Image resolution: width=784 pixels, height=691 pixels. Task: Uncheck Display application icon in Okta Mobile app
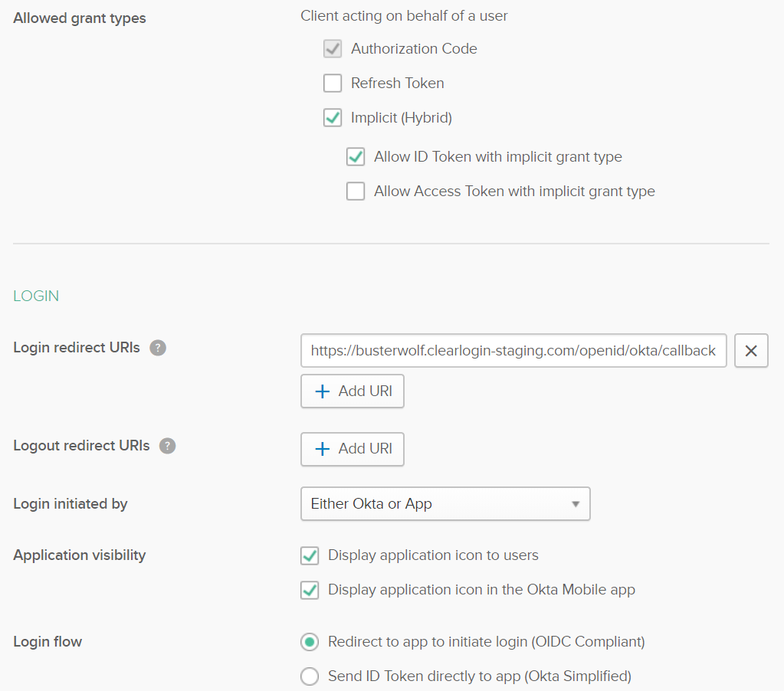click(310, 590)
